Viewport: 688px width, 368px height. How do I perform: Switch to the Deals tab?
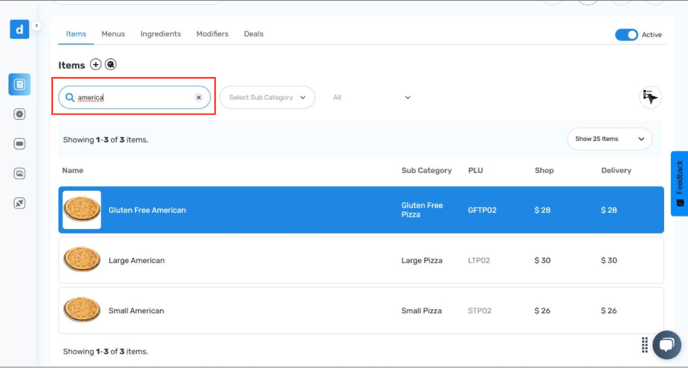(254, 34)
